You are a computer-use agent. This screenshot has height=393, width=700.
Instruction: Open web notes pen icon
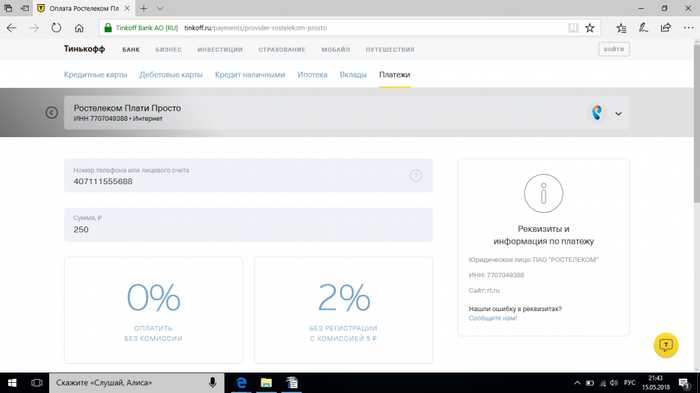[x=643, y=28]
